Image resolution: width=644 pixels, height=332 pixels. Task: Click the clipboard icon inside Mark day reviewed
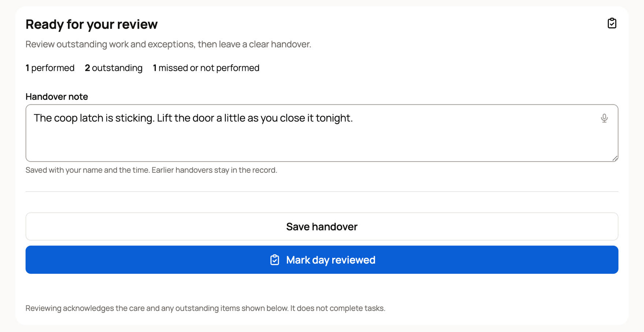(x=275, y=260)
